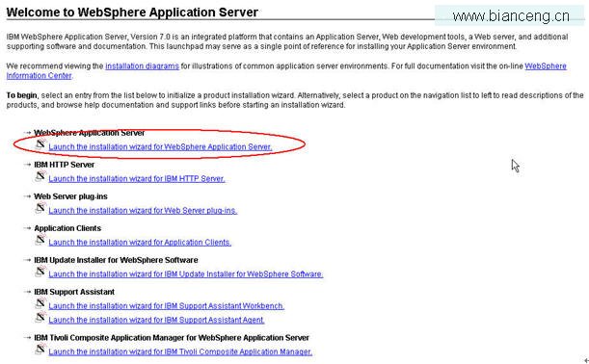Launch the installation wizard for Application Clients
The width and height of the screenshot is (589, 364).
(x=140, y=243)
